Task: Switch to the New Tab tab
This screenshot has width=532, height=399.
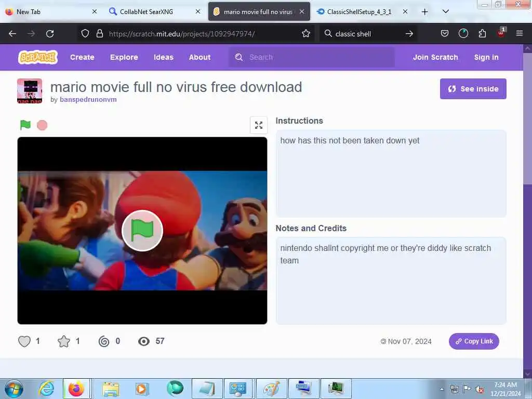Action: 51,12
